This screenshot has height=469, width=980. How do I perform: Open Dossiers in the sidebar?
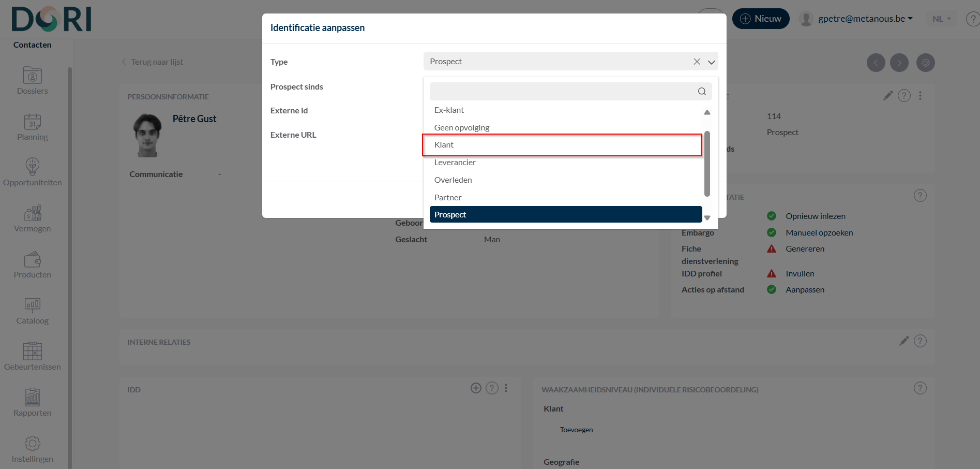(x=32, y=81)
